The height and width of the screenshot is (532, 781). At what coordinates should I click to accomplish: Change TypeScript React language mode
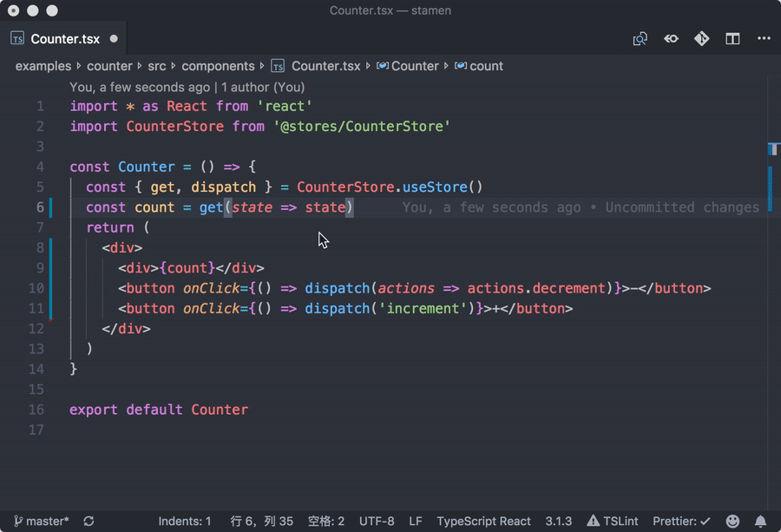point(483,521)
